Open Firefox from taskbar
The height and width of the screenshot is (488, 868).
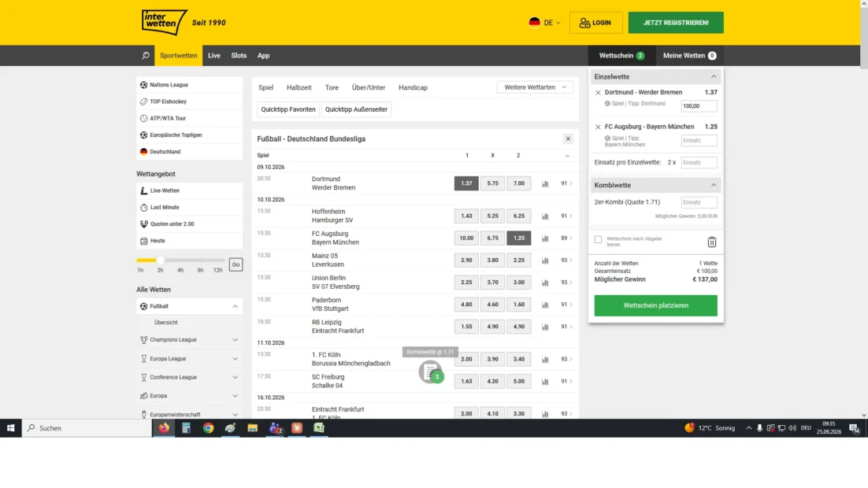164,427
